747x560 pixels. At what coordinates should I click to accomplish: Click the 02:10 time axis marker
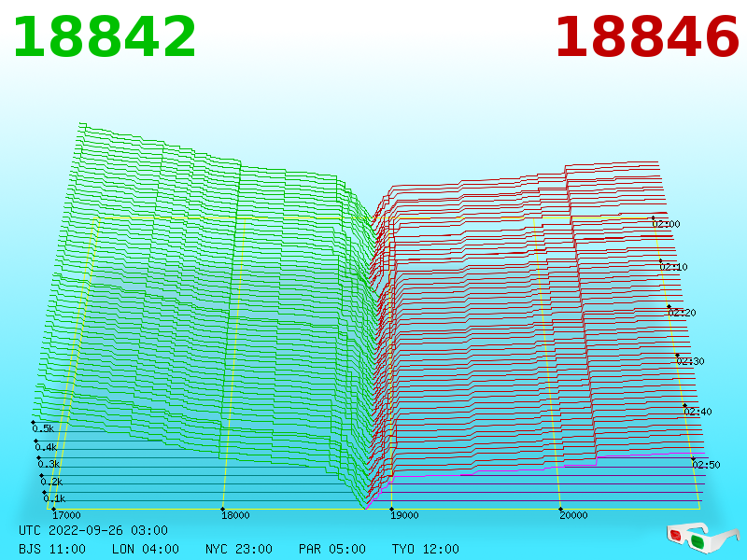point(673,267)
